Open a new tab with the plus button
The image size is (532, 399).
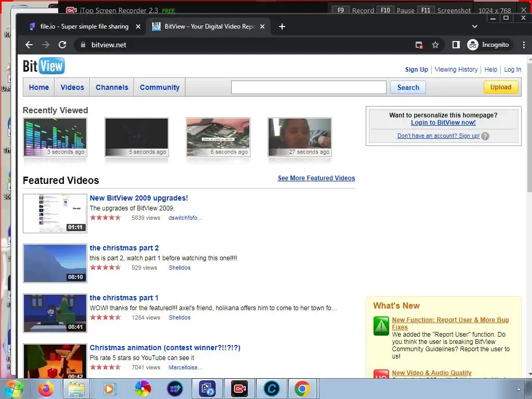pos(282,26)
